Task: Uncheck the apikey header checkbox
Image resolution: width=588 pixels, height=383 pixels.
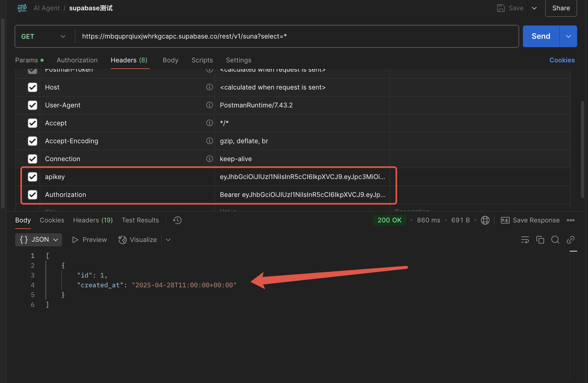Action: click(33, 177)
